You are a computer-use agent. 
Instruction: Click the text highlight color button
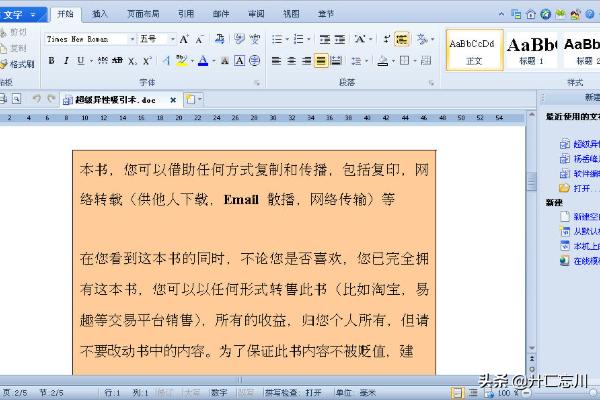click(x=180, y=61)
